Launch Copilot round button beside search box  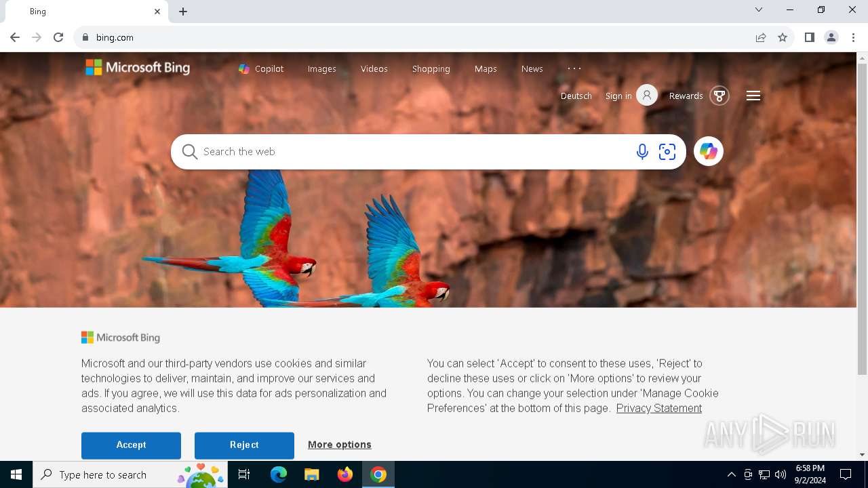(x=708, y=151)
